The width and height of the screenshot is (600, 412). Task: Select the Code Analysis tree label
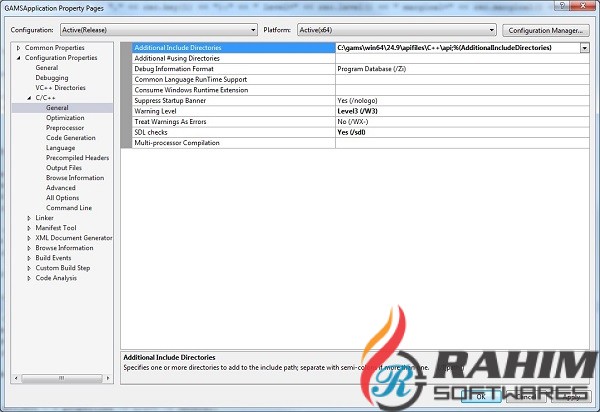56,278
